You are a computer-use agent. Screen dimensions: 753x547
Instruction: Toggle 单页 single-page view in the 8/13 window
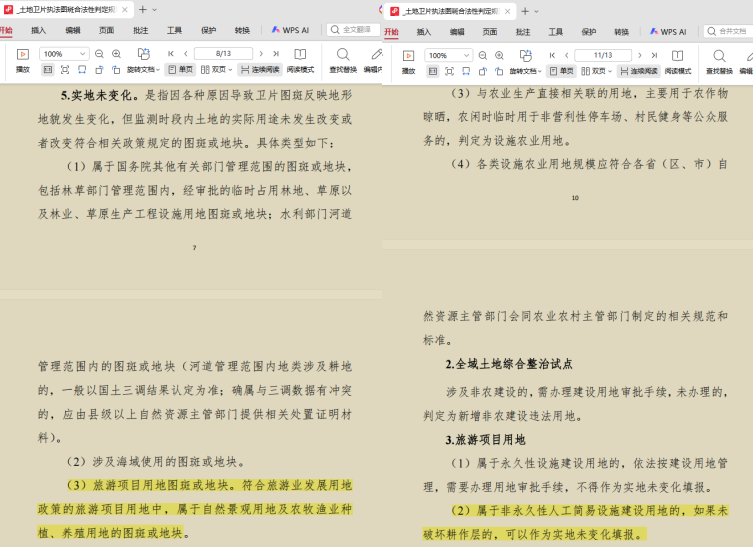180,70
